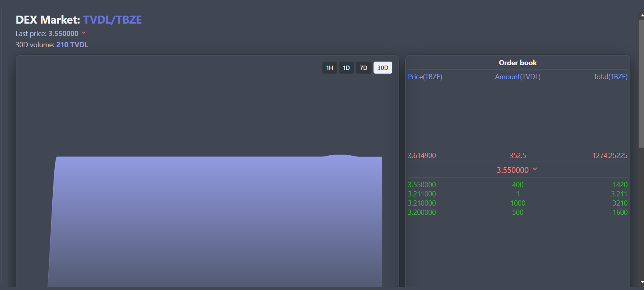
Task: Click the chevron next to order book mid price
Action: point(535,169)
